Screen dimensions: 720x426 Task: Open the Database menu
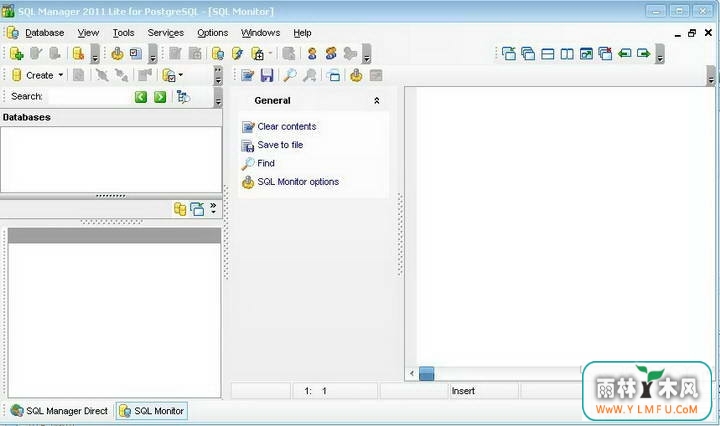pos(45,33)
